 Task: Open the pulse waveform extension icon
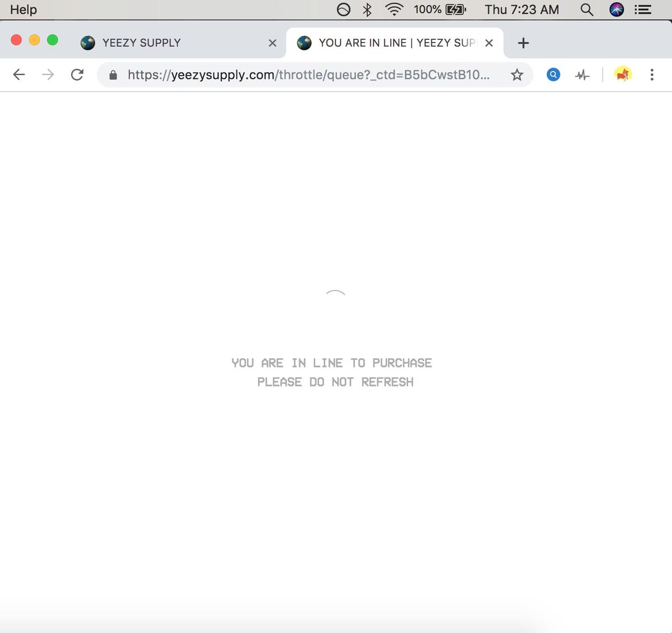[x=582, y=75]
